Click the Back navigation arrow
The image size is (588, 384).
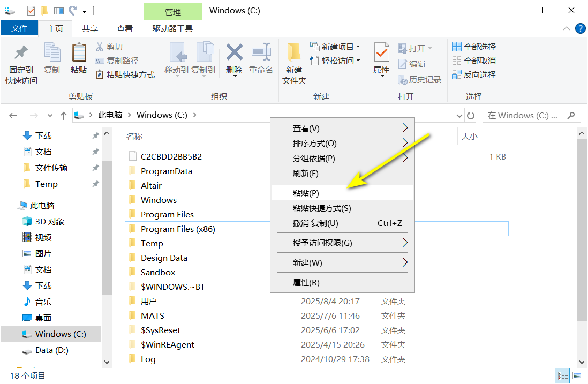pos(13,116)
